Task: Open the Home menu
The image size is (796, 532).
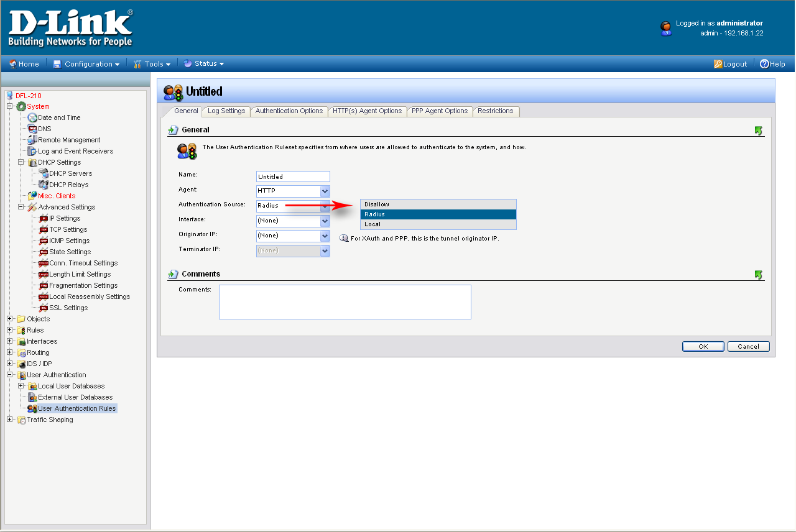Action: pyautogui.click(x=24, y=64)
